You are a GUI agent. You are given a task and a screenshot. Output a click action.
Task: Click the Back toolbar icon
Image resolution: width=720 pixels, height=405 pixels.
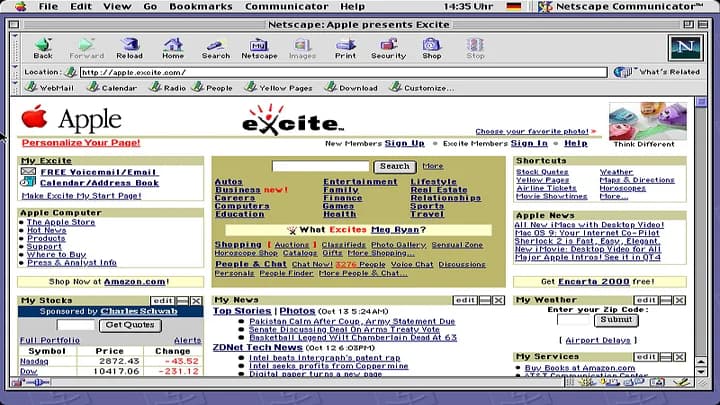pos(43,48)
